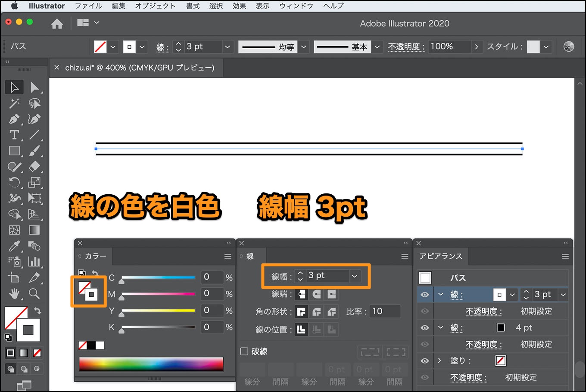Viewport: 586px width, 392px height.
Task: Choose round join corner shape
Action: 317,311
